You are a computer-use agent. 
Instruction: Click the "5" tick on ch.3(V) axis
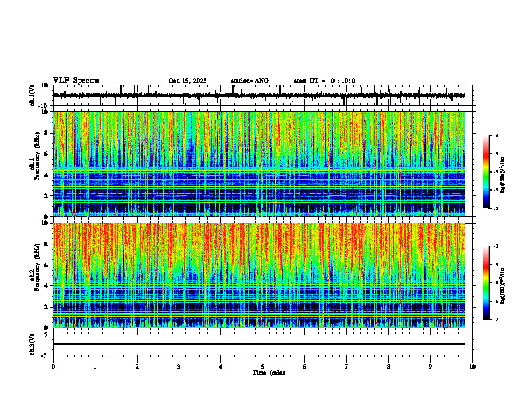tap(47, 334)
